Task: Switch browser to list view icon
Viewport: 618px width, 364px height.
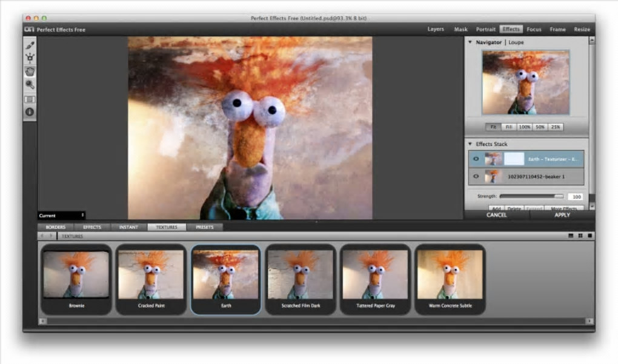Action: tap(571, 236)
